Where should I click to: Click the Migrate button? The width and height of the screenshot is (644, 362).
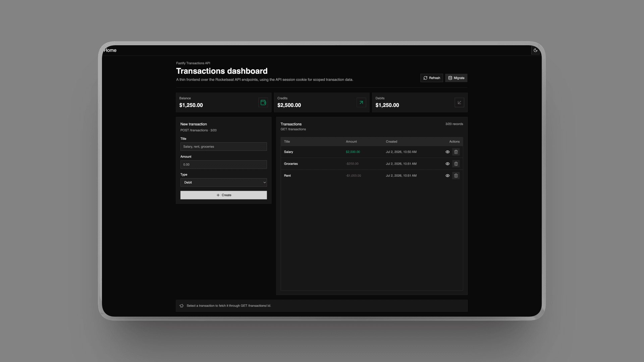[456, 78]
